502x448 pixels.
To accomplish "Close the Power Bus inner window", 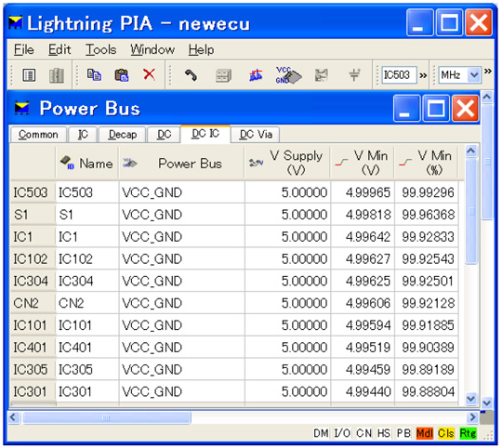I will click(x=465, y=108).
